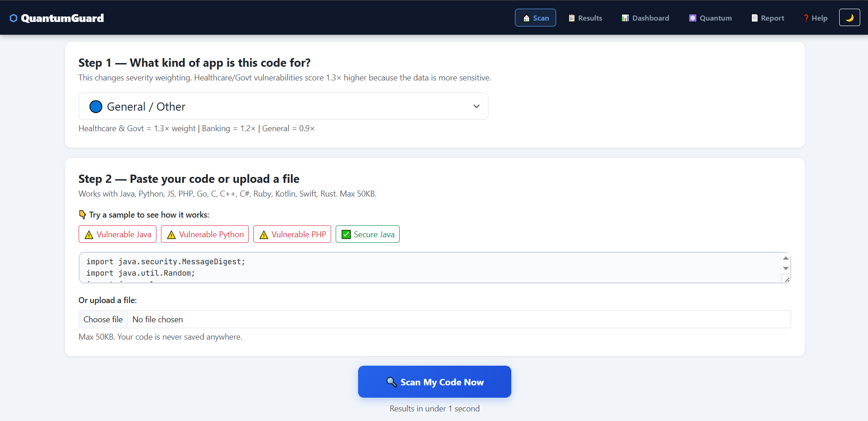
Task: Open the Results tab
Action: (x=585, y=18)
